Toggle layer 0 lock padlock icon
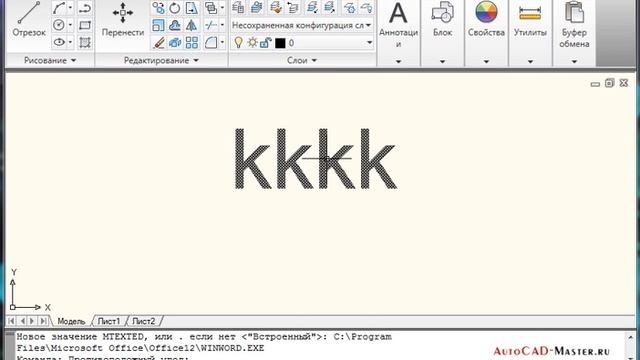The width and height of the screenshot is (640, 360). (266, 42)
